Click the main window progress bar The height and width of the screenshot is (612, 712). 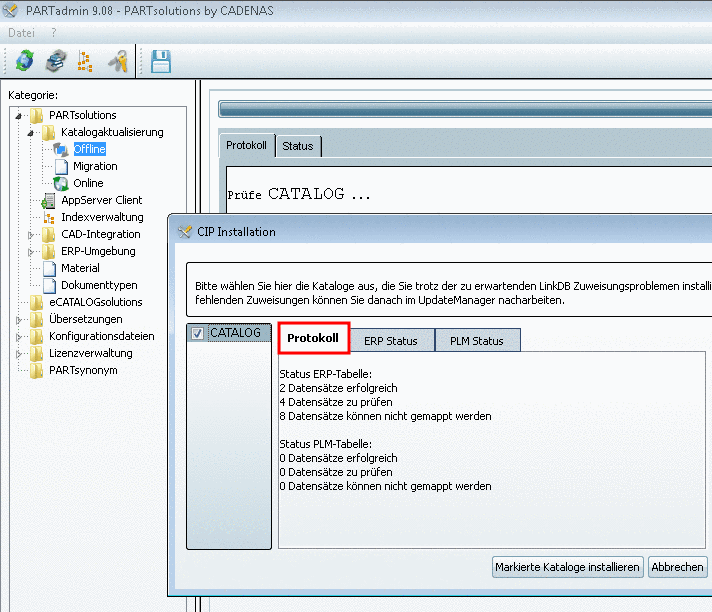point(465,109)
